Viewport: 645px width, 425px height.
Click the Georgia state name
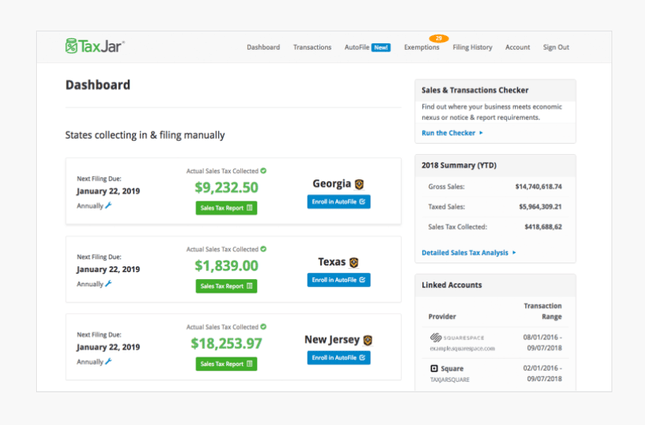pyautogui.click(x=332, y=183)
